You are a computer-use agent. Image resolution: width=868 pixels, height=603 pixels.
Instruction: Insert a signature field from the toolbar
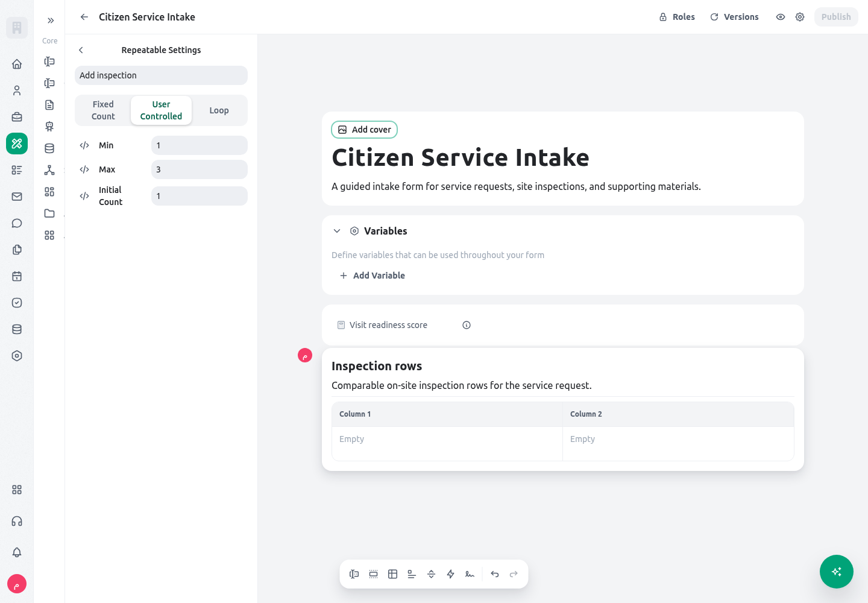coord(470,574)
